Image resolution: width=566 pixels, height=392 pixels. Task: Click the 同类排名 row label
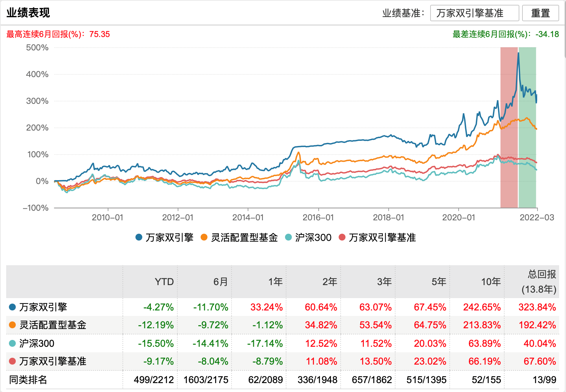(28, 380)
